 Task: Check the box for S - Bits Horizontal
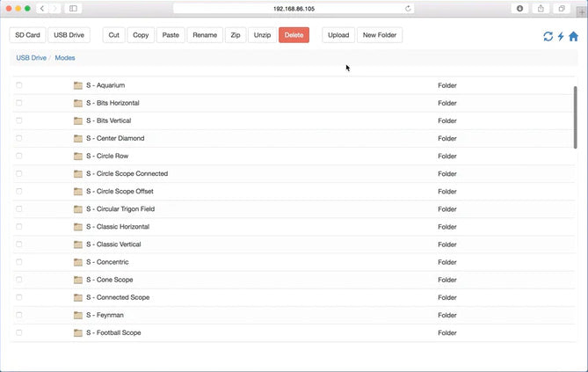[x=19, y=103]
